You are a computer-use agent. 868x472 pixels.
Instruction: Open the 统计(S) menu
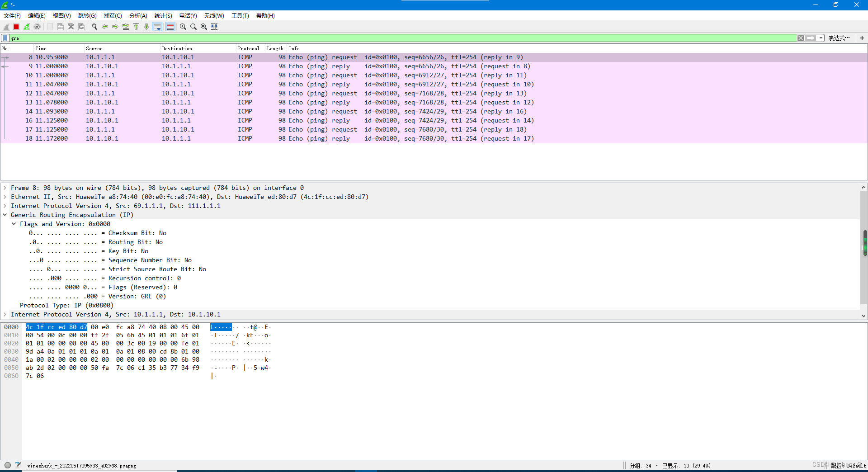163,15
